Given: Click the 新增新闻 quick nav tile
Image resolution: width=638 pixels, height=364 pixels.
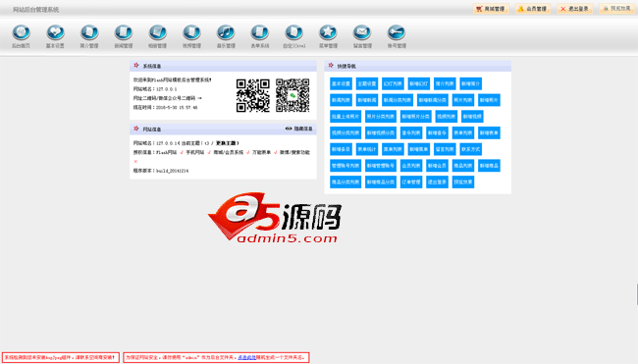Looking at the screenshot, I should click(367, 100).
